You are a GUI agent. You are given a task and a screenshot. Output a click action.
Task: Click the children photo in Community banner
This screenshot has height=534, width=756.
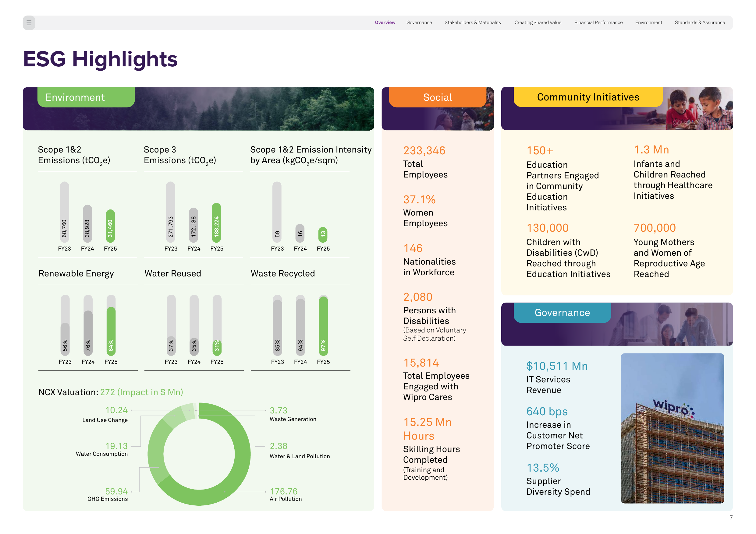coord(698,109)
